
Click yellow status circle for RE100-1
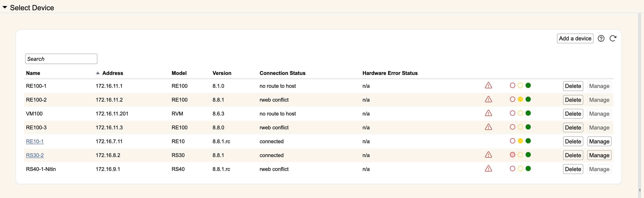520,86
